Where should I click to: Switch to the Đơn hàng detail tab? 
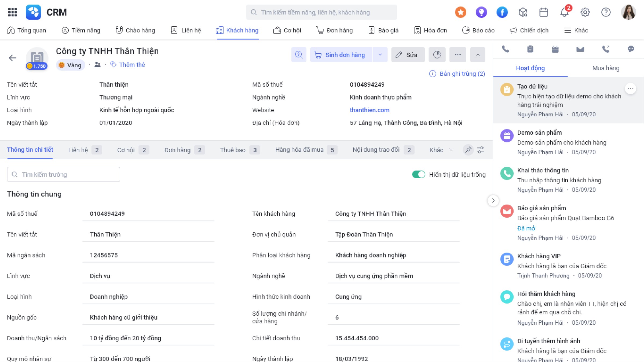178,150
